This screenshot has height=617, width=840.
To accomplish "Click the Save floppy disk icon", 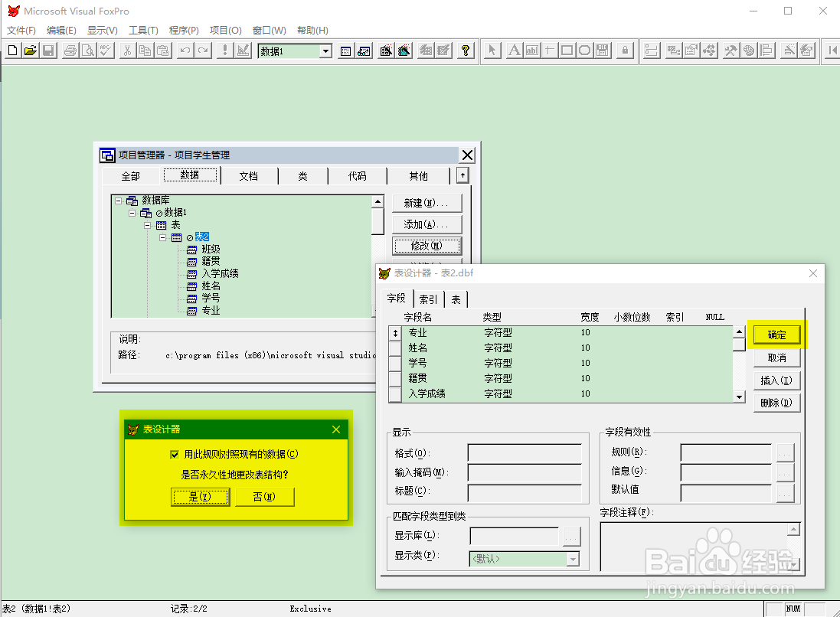I will click(x=48, y=51).
